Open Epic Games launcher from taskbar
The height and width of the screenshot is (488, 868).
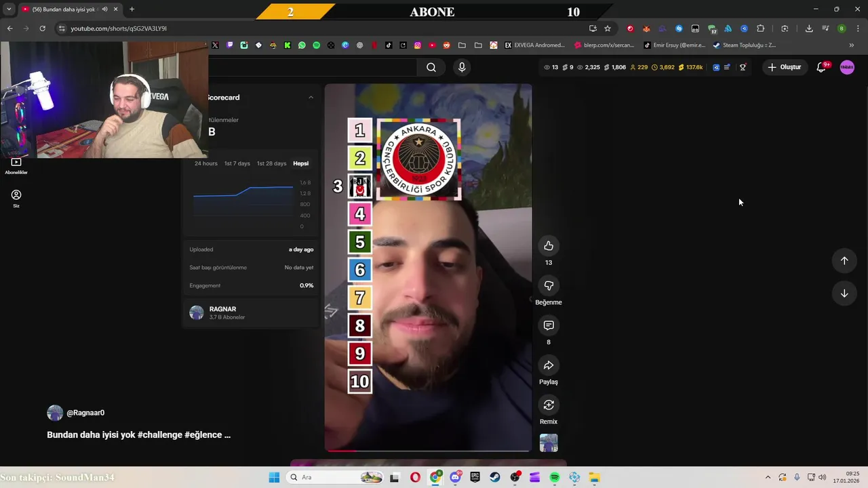pyautogui.click(x=475, y=477)
